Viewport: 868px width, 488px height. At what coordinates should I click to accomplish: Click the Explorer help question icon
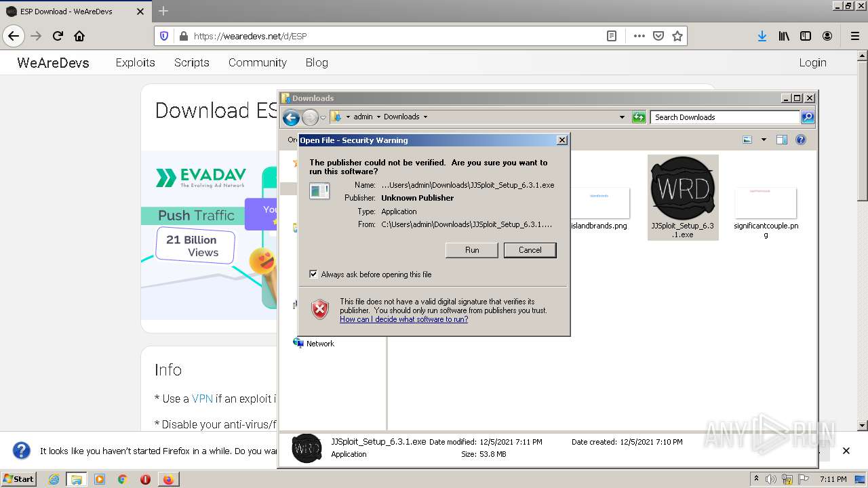(801, 140)
